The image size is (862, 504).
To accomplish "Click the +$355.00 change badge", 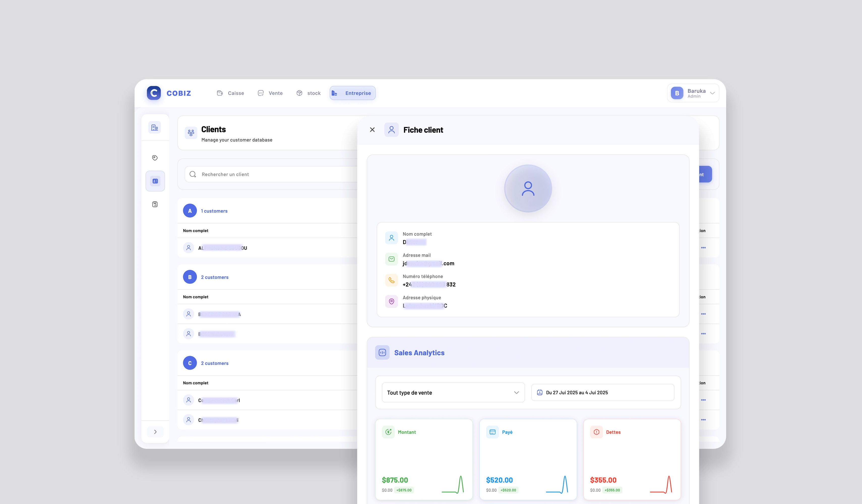I will pyautogui.click(x=612, y=490).
